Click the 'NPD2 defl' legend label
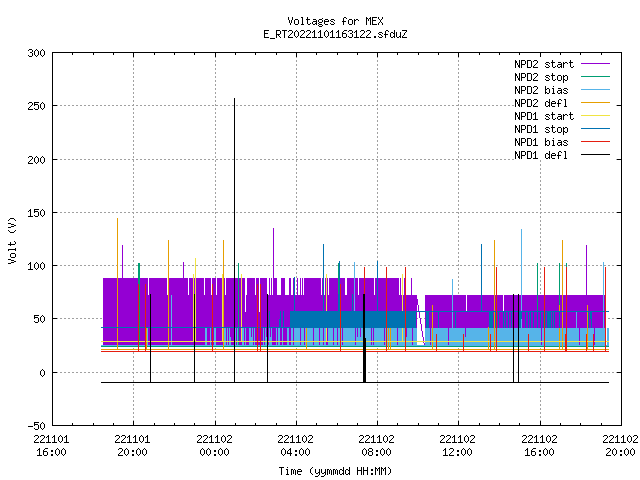This screenshot has height=480, width=640. (x=541, y=103)
